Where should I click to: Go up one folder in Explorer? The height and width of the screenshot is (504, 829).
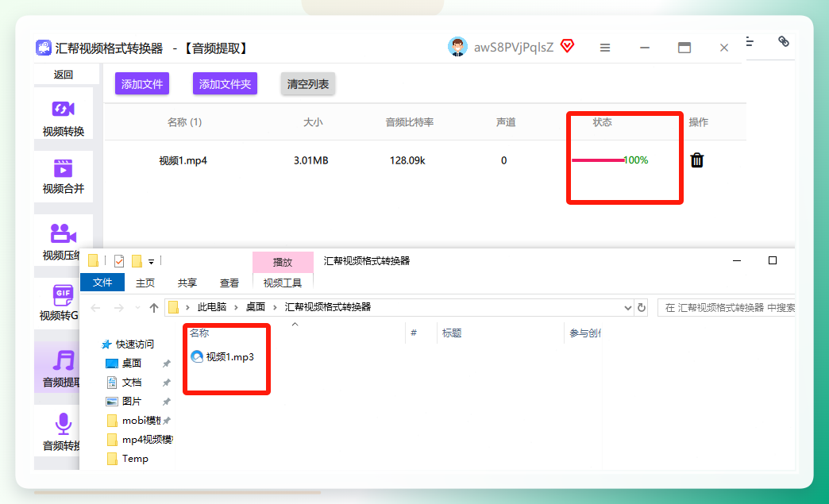tap(154, 307)
